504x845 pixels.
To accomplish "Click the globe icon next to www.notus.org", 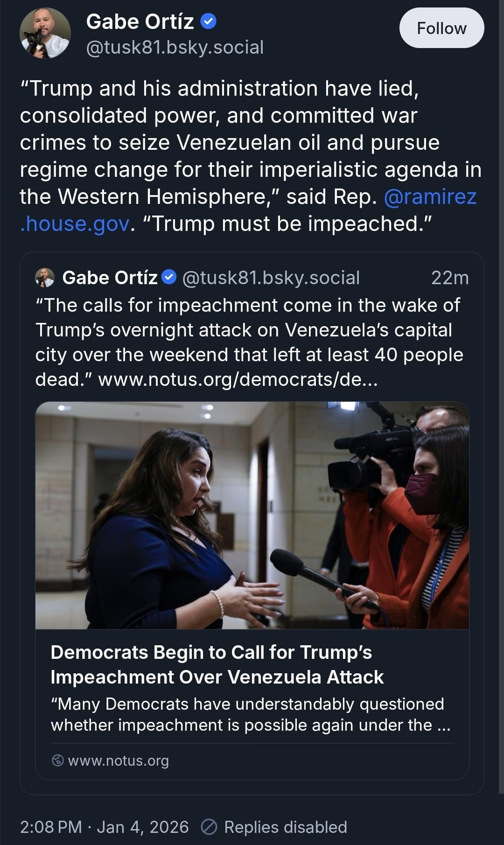I will click(57, 760).
